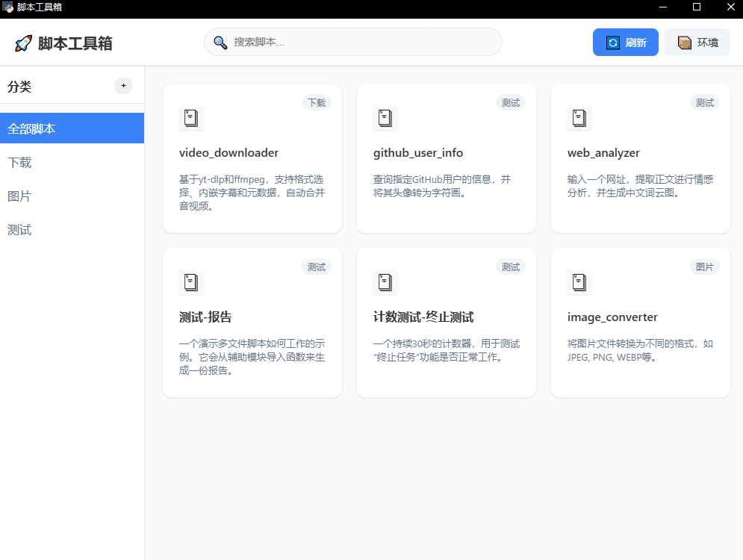Viewport: 743px width, 560px height.
Task: Click the magnifier icon in the search bar
Action: click(x=220, y=43)
